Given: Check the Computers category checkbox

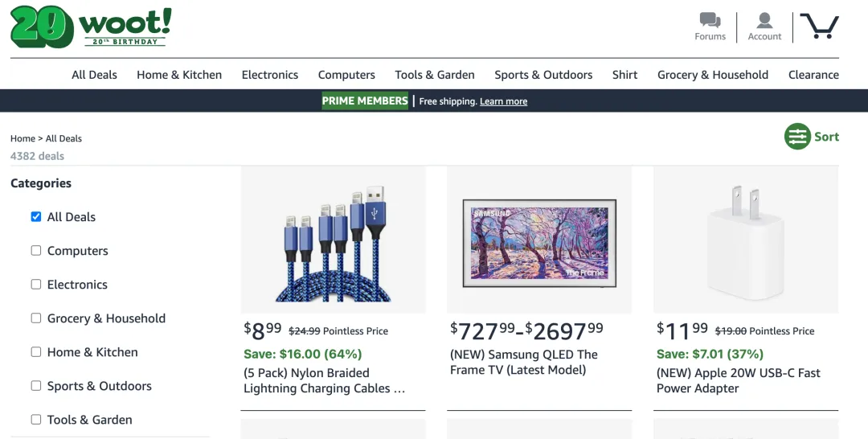Looking at the screenshot, I should [36, 250].
